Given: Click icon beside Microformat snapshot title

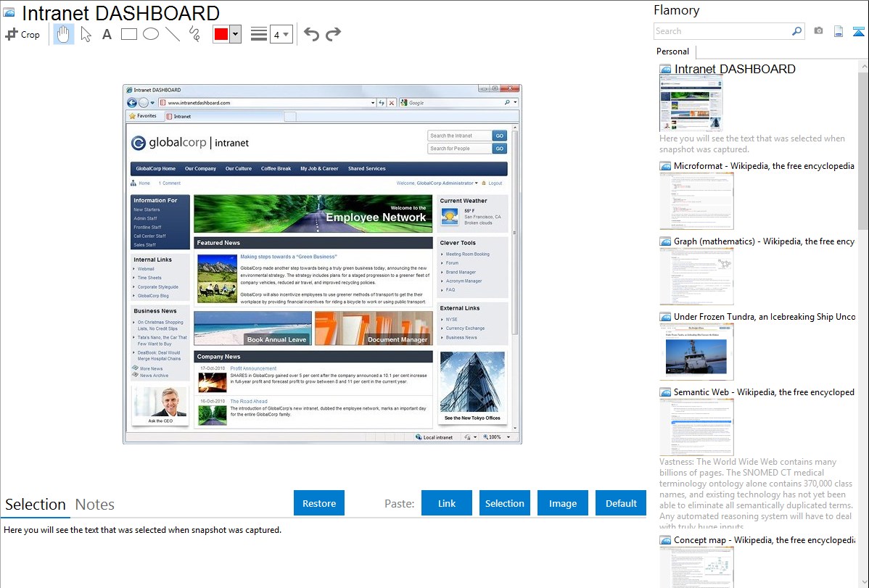Looking at the screenshot, I should pos(665,166).
